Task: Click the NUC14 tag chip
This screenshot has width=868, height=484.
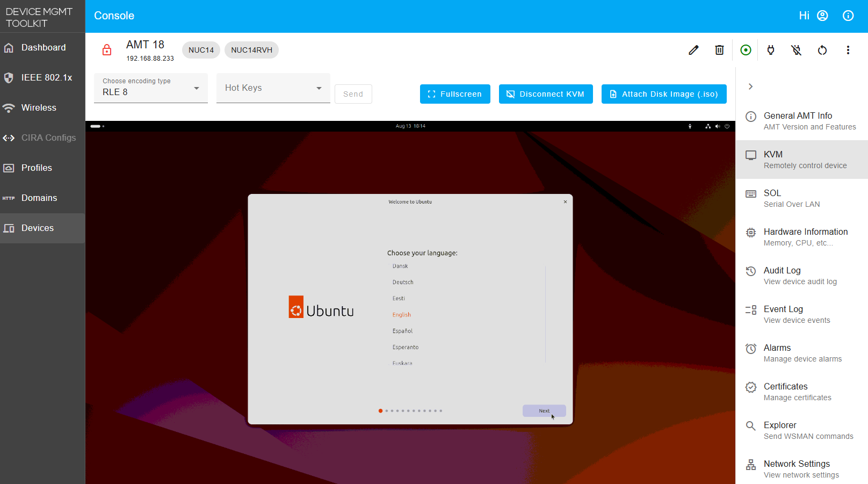Action: coord(201,49)
